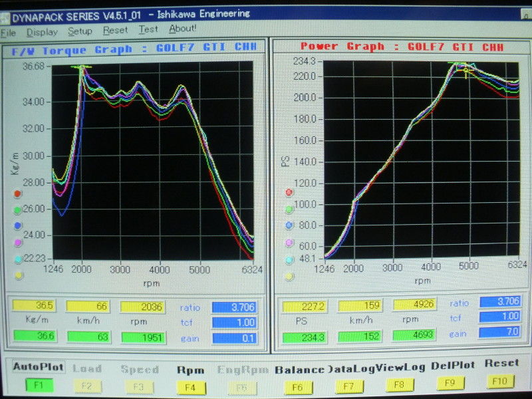Click the F3 Speed button
532x399 pixels.
coord(139,387)
